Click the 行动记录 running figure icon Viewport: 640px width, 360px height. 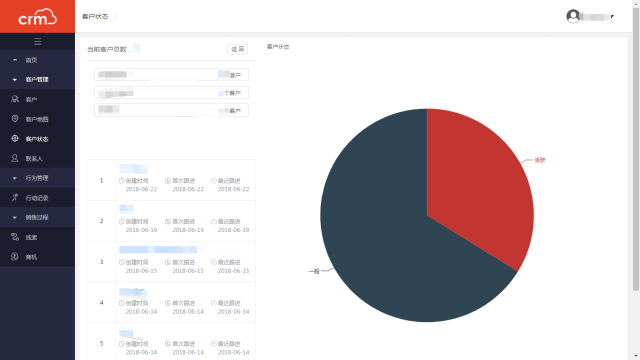pos(15,198)
